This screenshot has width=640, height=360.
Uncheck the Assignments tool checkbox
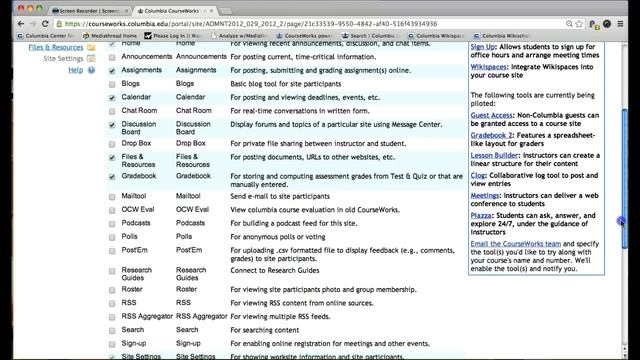click(x=112, y=71)
